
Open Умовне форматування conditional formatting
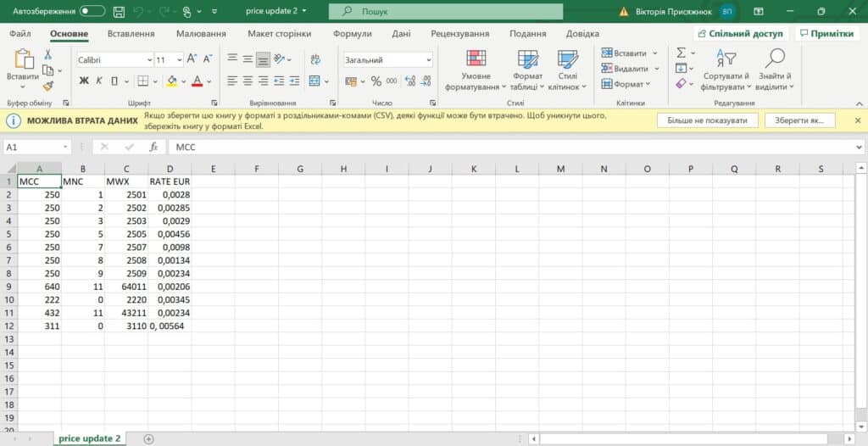(x=476, y=70)
